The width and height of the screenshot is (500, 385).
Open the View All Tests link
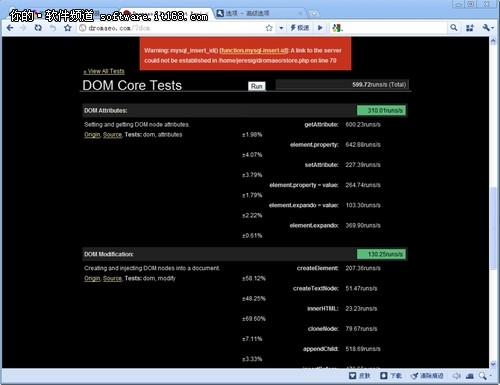click(x=104, y=71)
